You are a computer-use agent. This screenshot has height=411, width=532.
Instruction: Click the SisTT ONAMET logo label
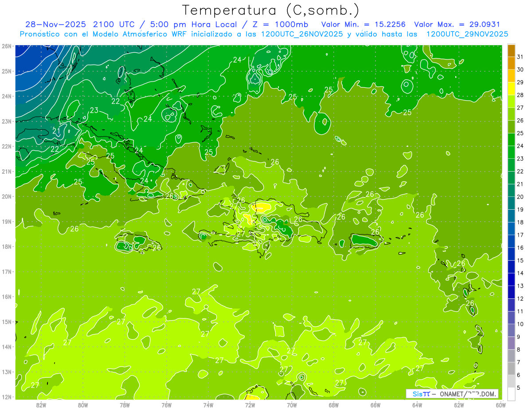tap(452, 394)
